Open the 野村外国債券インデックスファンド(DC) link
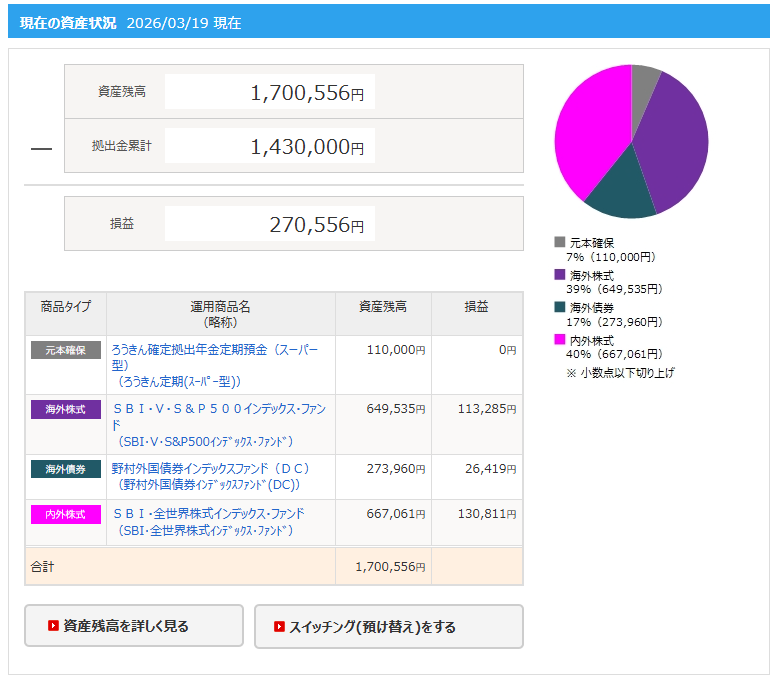778x680 pixels. 210,468
